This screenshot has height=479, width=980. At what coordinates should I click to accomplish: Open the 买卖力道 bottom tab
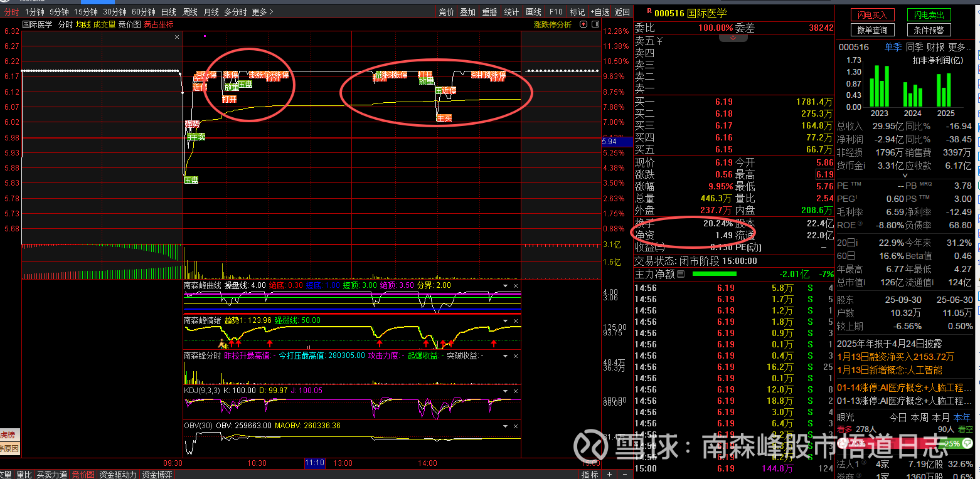click(52, 475)
